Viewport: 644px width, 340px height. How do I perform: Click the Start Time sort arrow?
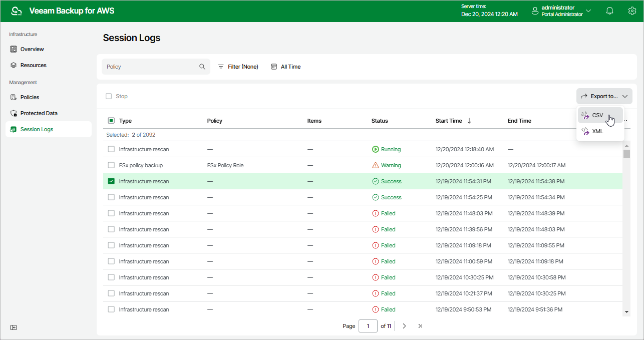click(x=469, y=121)
